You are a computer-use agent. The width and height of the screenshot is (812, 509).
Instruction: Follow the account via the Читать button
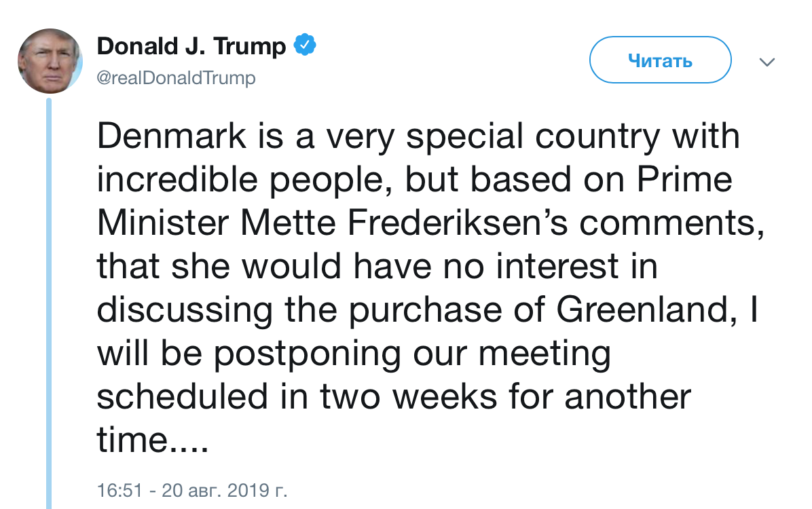[659, 60]
